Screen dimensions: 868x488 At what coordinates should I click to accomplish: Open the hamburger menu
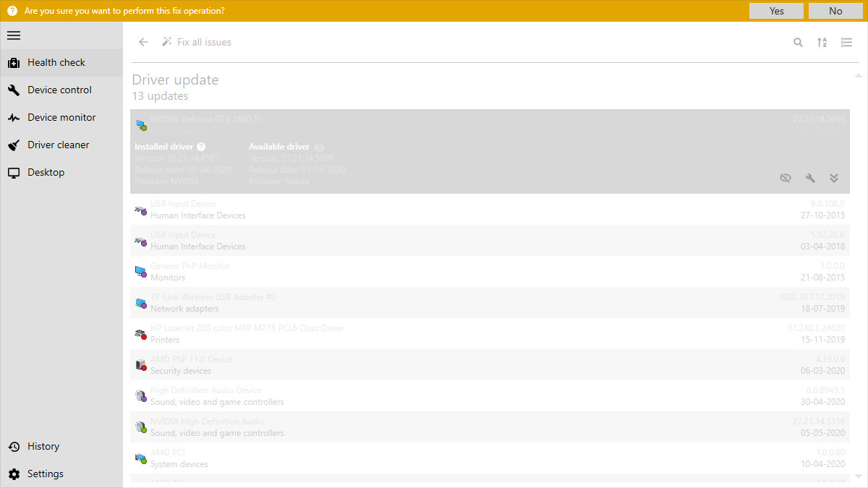click(13, 35)
